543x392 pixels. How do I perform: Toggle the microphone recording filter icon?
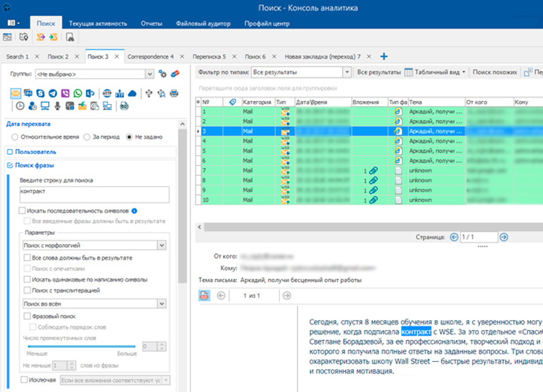click(x=58, y=106)
